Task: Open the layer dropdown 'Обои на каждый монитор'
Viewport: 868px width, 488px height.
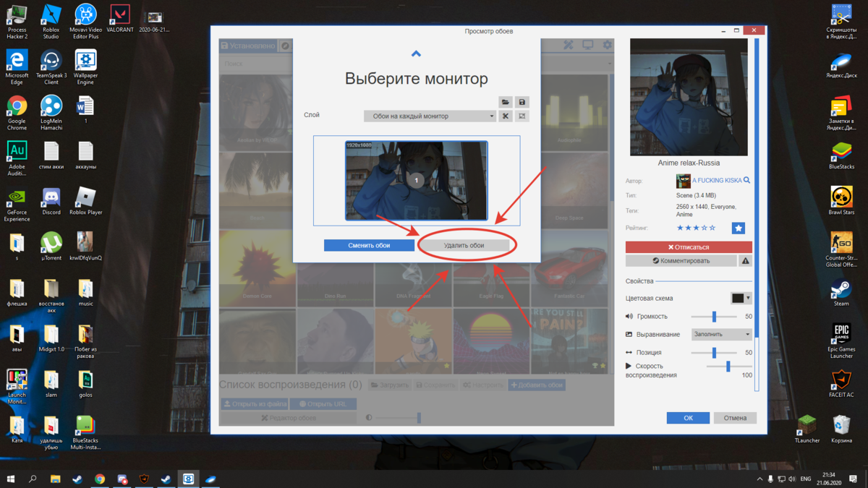Action: coord(430,116)
